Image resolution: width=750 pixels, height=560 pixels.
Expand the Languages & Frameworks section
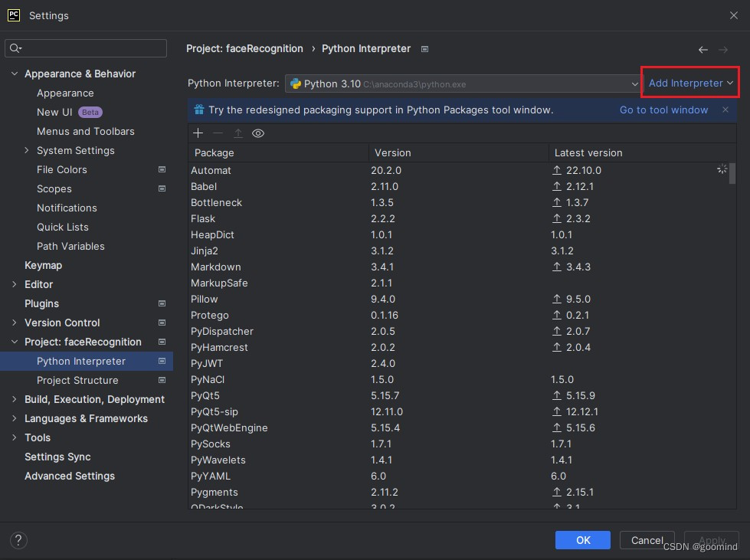15,418
